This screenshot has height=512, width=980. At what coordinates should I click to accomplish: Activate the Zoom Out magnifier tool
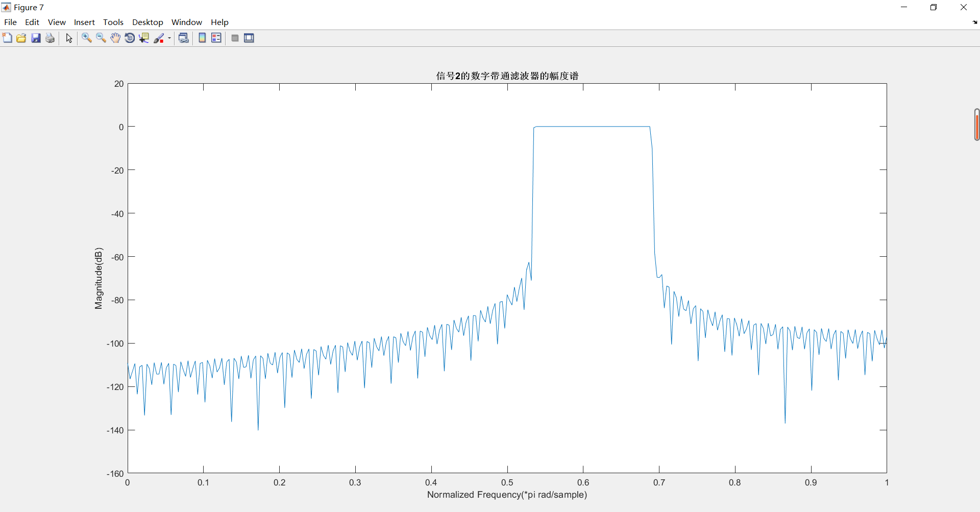[x=101, y=38]
